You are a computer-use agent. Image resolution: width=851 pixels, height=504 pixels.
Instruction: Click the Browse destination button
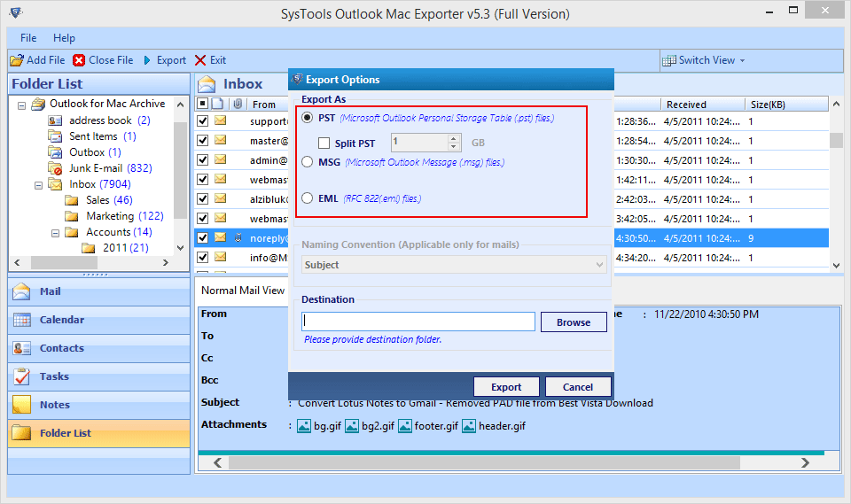point(574,322)
